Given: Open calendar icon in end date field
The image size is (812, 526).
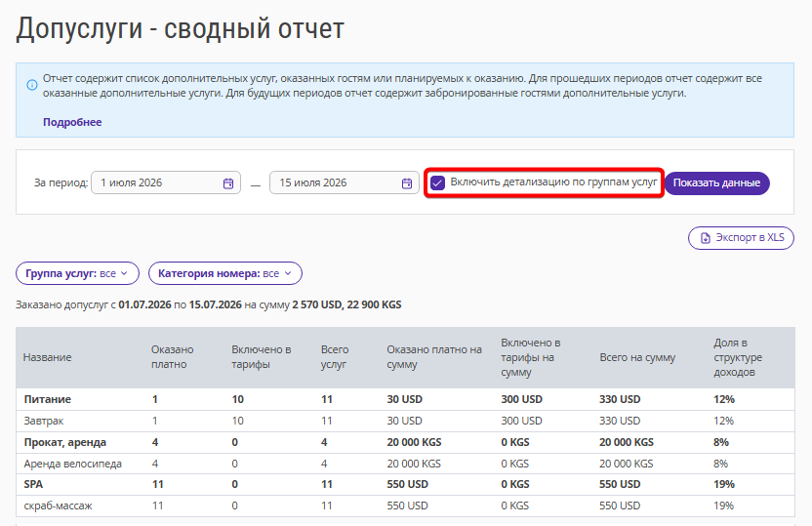Looking at the screenshot, I should 407,183.
